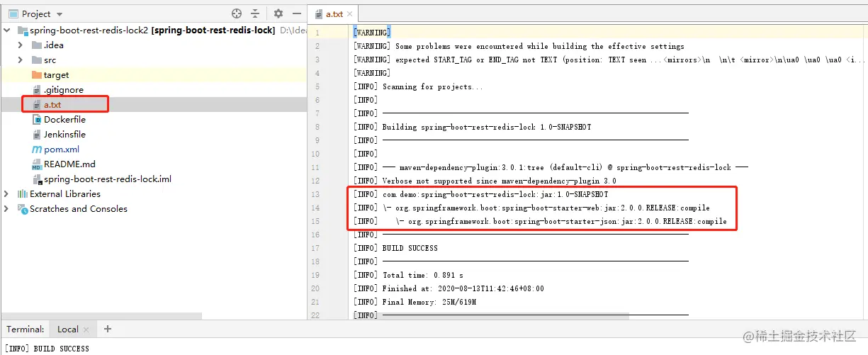This screenshot has width=868, height=355.
Task: Add a new terminal session
Action: click(x=108, y=329)
